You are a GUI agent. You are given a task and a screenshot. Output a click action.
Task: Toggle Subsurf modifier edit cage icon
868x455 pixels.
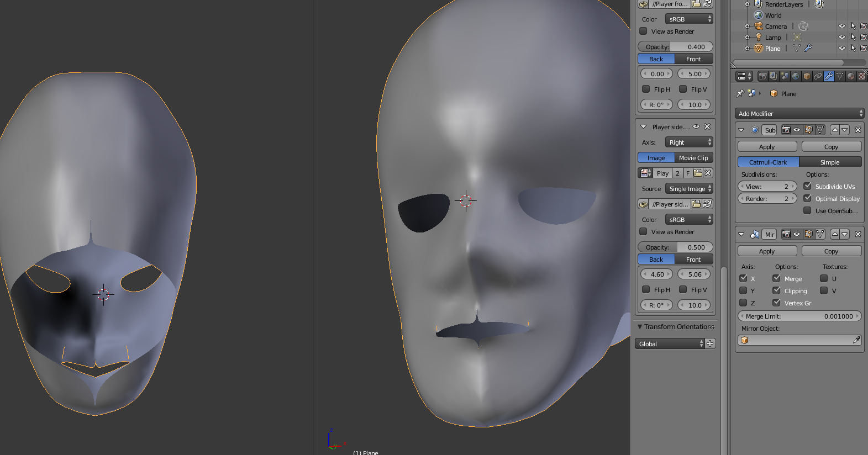[x=820, y=130]
